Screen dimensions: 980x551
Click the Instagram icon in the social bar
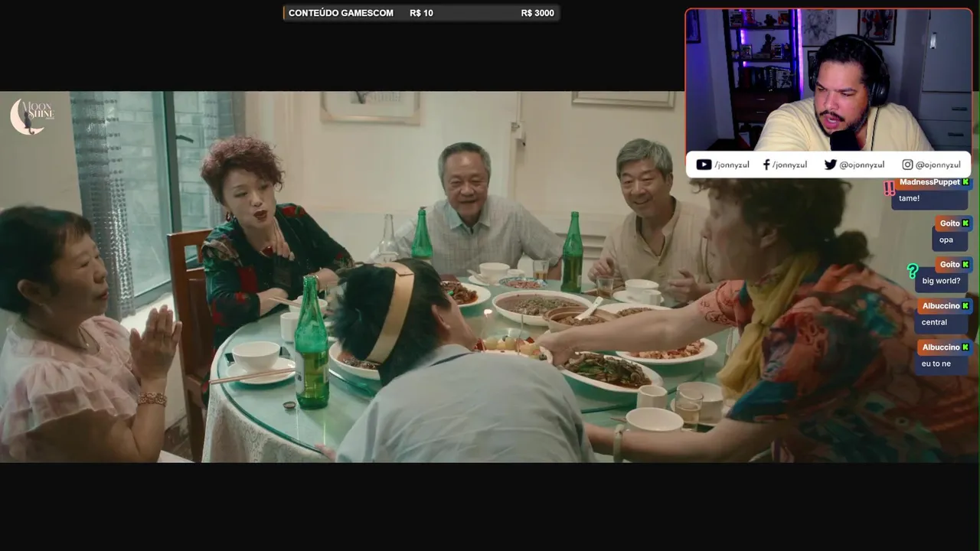[x=907, y=165]
